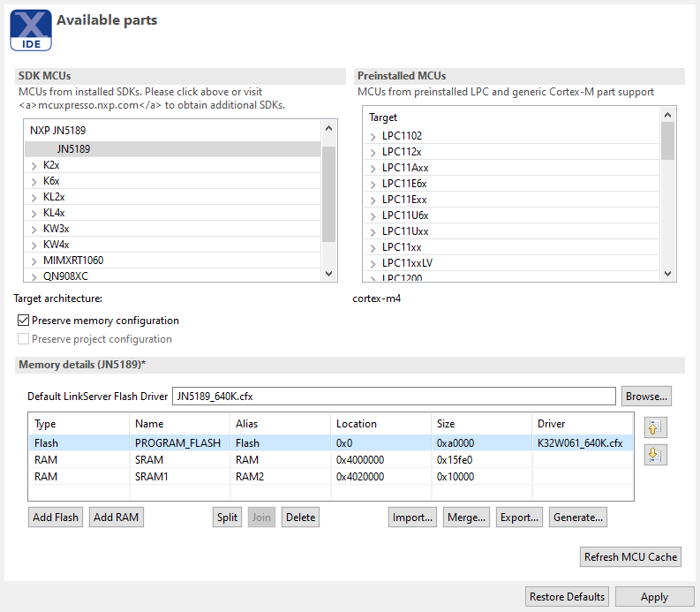
Task: Click the 0x10000 size cell
Action: click(x=481, y=477)
